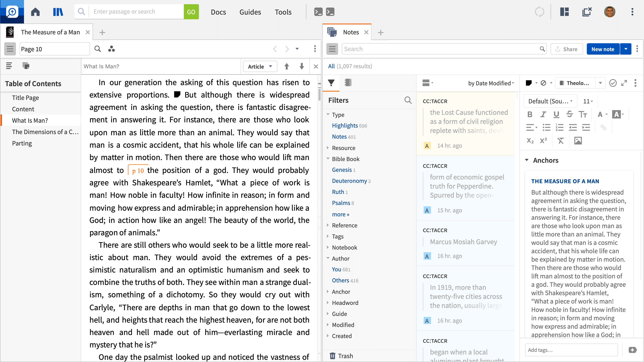Image resolution: width=644 pixels, height=362 pixels.
Task: Toggle Underline formatting
Action: (x=556, y=114)
